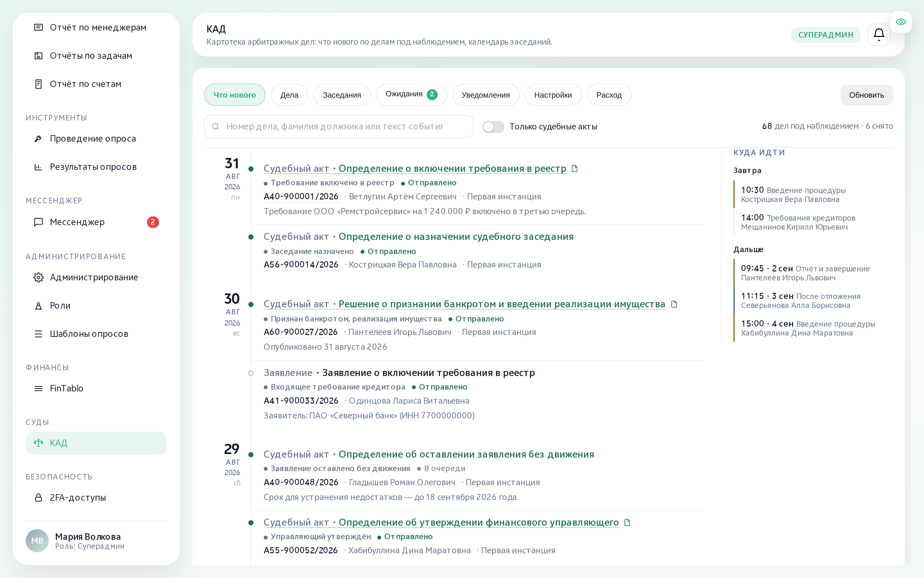The height and width of the screenshot is (578, 924).
Task: Open document icon for утверждении финансового управляющего
Action: [x=627, y=522]
